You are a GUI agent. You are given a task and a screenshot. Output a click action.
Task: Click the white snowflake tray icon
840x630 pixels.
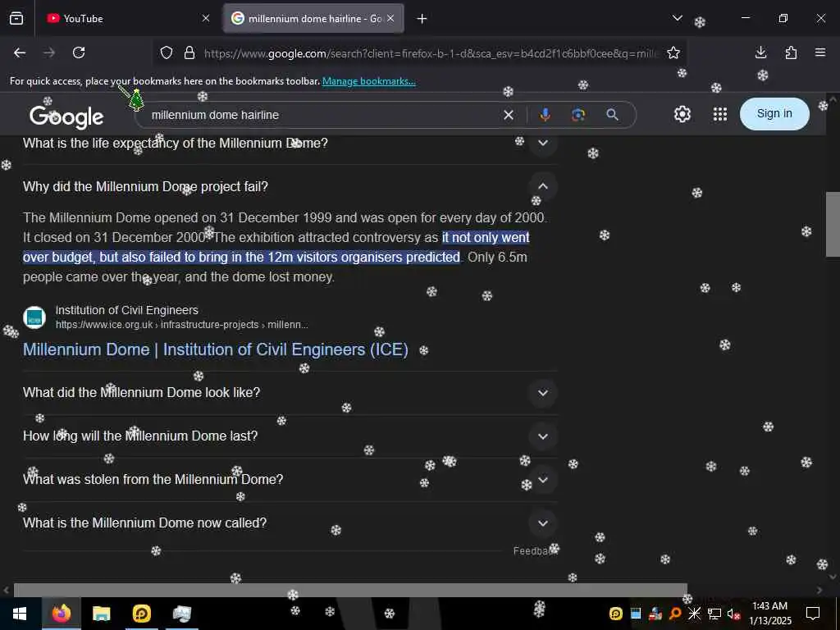coord(694,614)
